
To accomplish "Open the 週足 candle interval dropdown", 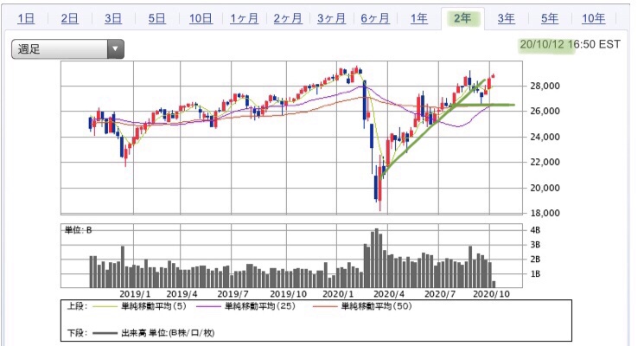I will coord(67,49).
